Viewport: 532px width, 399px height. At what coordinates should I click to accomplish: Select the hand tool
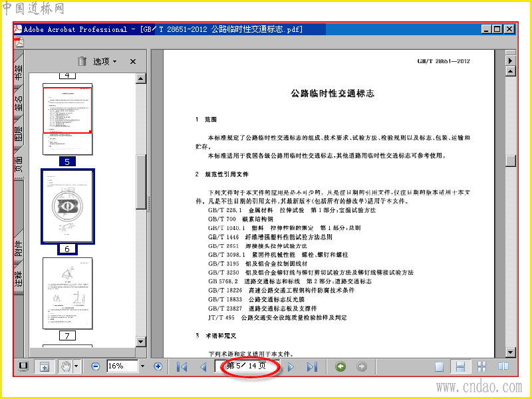(65, 366)
